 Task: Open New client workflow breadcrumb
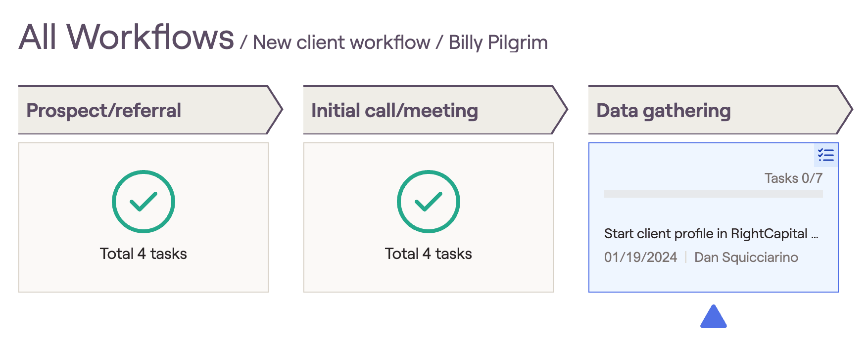pyautogui.click(x=341, y=43)
